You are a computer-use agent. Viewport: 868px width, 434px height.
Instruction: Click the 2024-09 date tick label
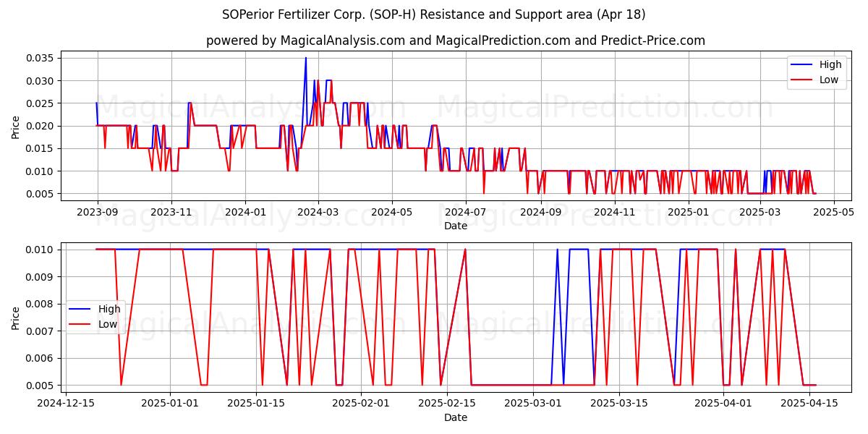(x=540, y=212)
